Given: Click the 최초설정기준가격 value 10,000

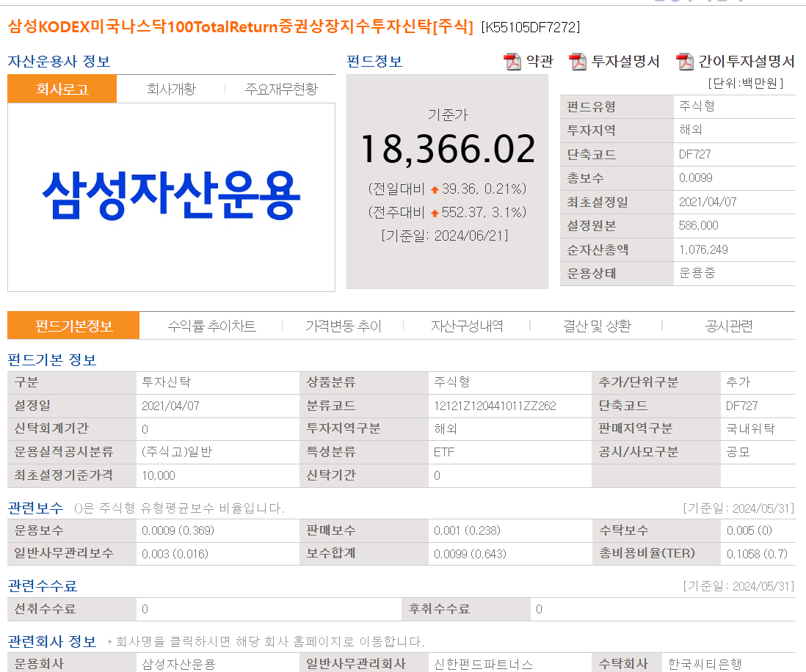Looking at the screenshot, I should [x=159, y=475].
